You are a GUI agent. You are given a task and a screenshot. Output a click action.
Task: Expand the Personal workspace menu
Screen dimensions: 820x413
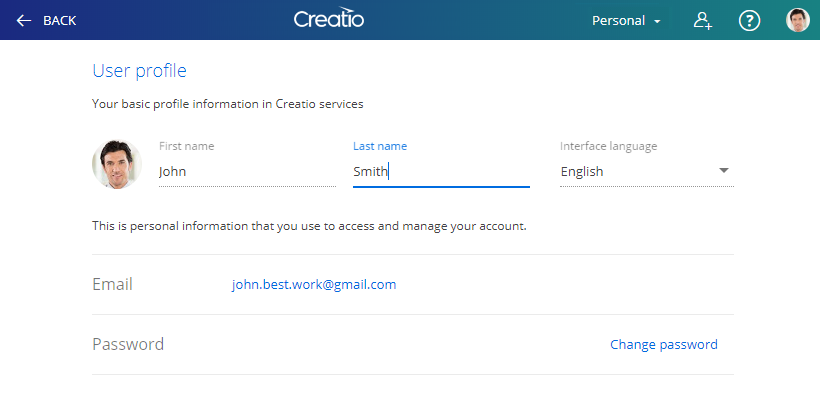(x=626, y=21)
